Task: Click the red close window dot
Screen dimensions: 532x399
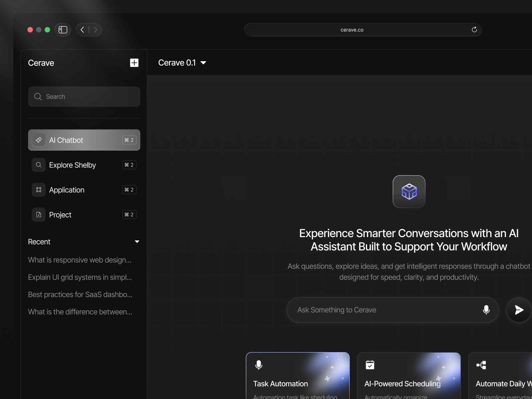Action: [30, 30]
